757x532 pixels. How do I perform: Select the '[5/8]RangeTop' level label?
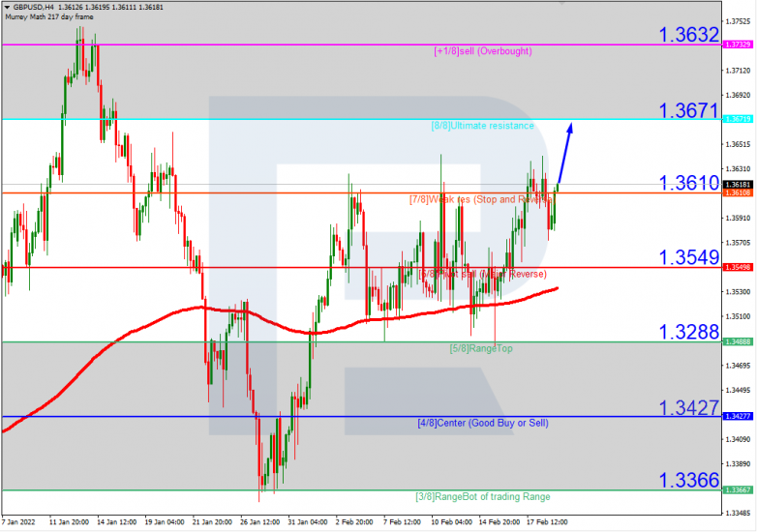[x=481, y=348]
